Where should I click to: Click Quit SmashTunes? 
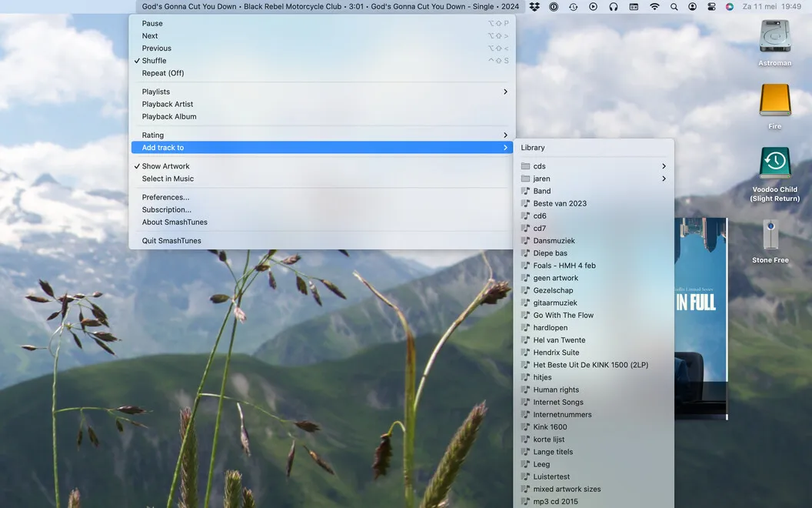pos(322,241)
